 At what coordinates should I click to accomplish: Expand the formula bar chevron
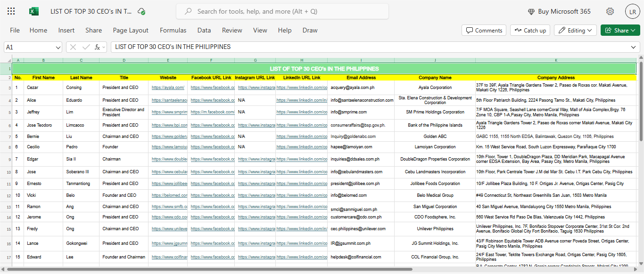point(634,47)
